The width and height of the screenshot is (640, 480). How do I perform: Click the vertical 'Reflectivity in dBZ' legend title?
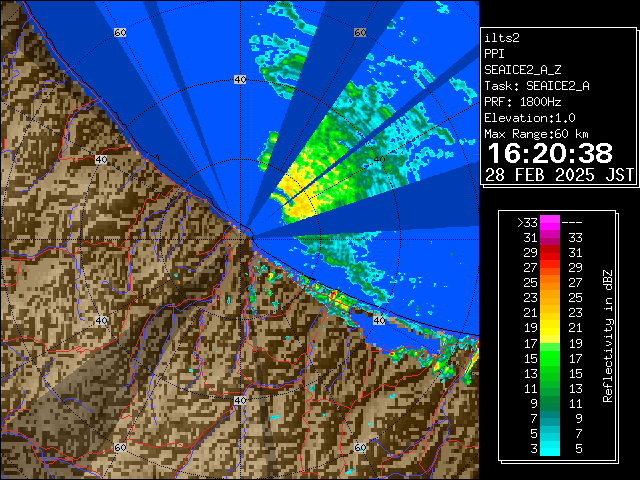pos(607,336)
